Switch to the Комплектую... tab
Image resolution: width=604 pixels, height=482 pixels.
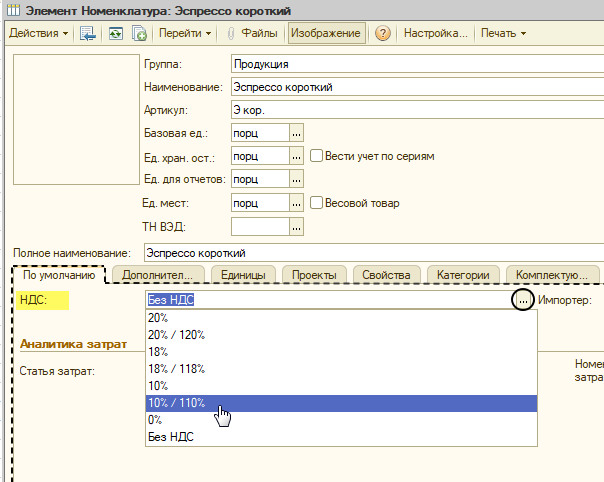(x=552, y=275)
